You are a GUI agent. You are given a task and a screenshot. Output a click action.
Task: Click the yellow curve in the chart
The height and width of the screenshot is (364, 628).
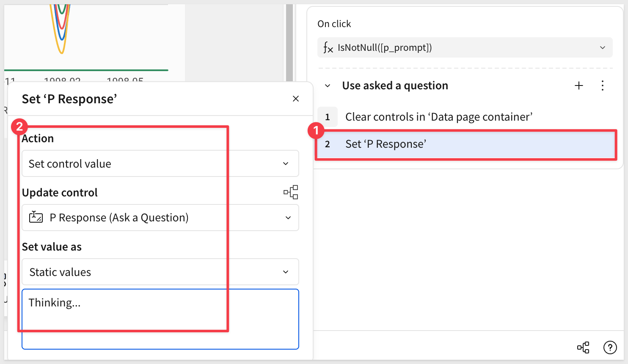point(61,52)
